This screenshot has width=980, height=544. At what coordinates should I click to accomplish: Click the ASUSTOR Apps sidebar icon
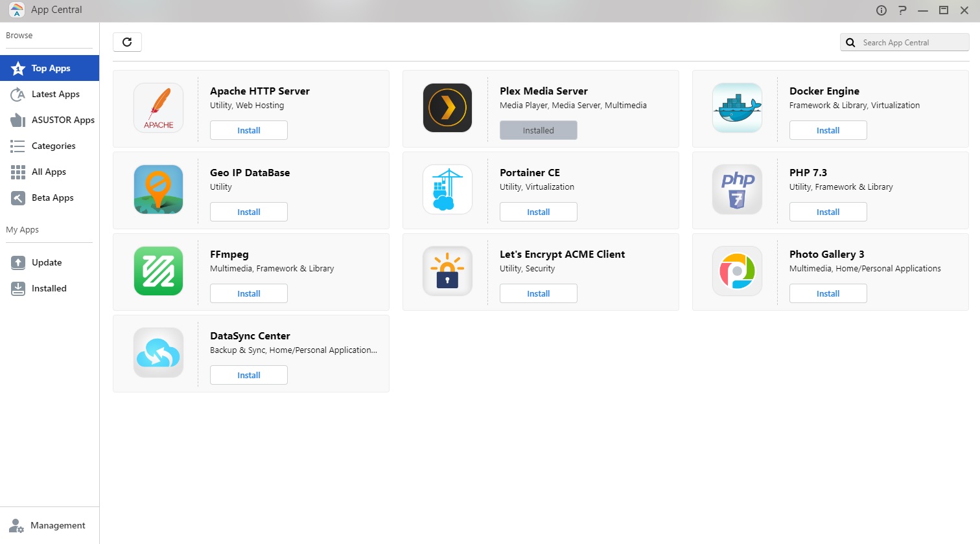coord(18,120)
